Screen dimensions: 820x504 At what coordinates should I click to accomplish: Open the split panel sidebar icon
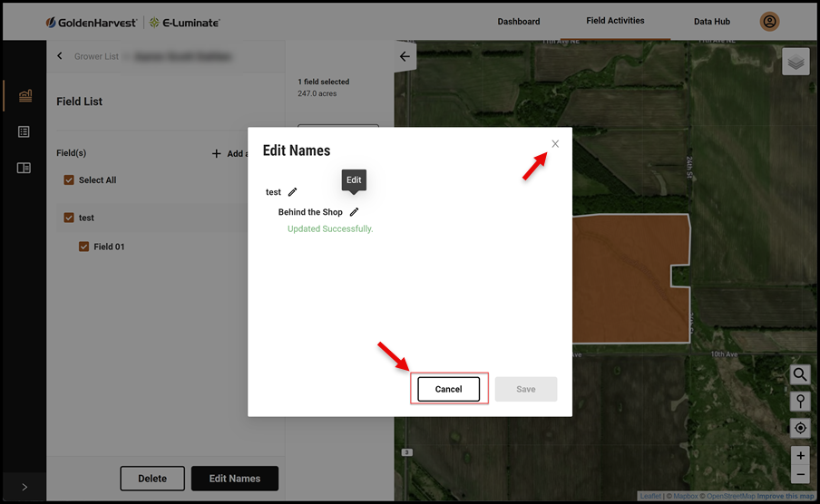point(24,168)
